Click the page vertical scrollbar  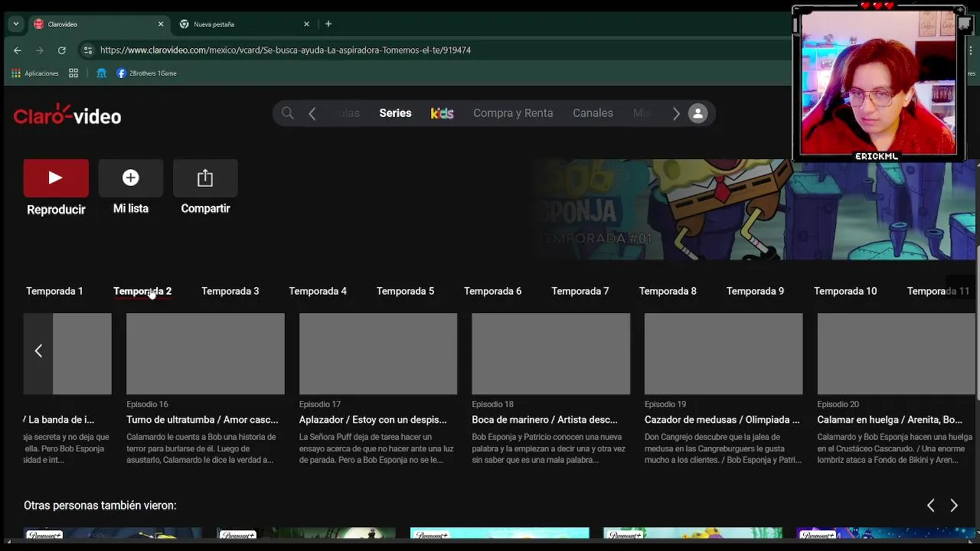click(977, 321)
